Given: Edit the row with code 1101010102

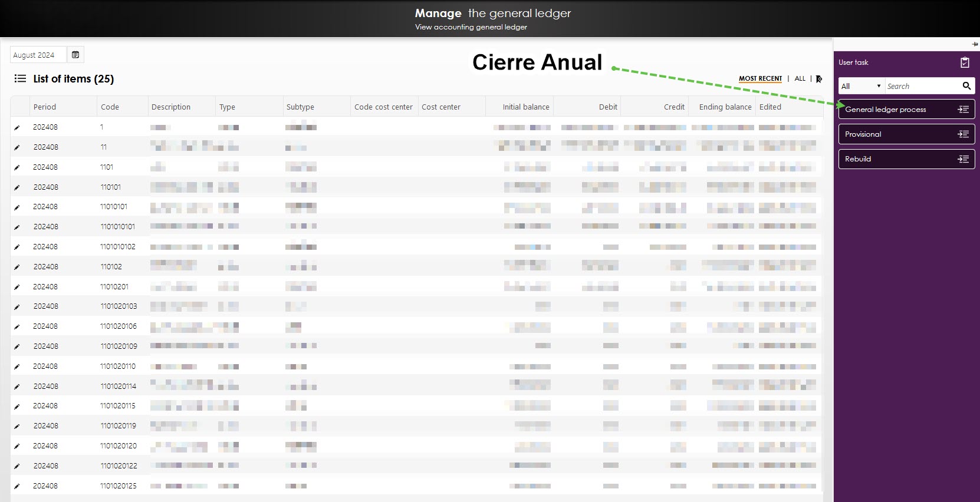Looking at the screenshot, I should point(17,247).
